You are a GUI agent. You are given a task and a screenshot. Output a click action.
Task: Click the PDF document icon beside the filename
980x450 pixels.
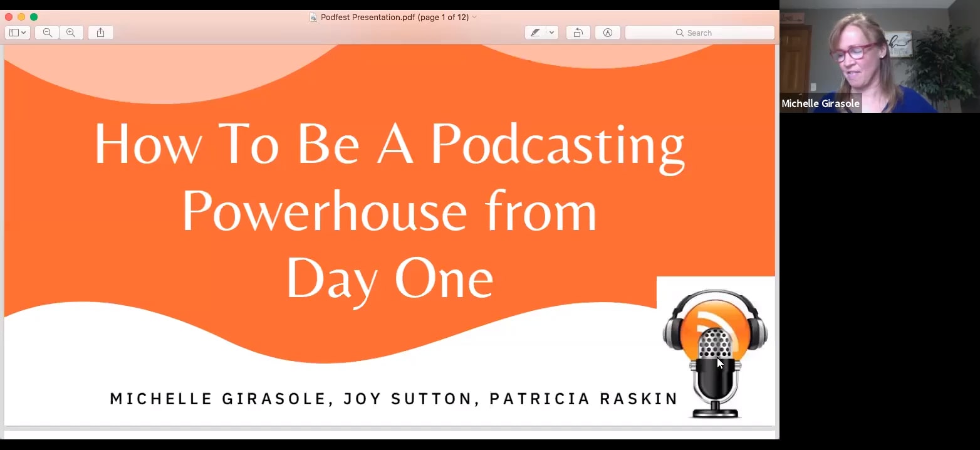(312, 17)
